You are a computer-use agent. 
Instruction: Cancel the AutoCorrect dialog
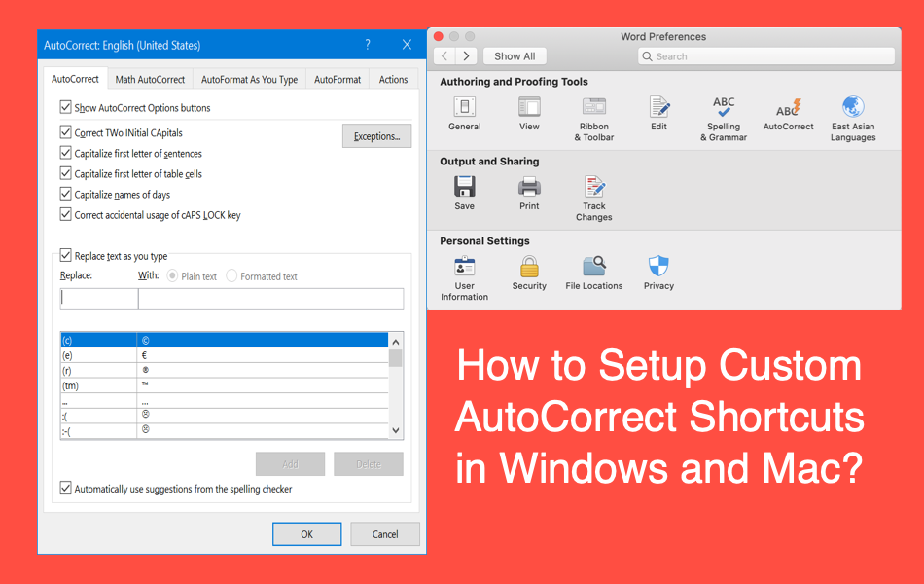[x=385, y=533]
